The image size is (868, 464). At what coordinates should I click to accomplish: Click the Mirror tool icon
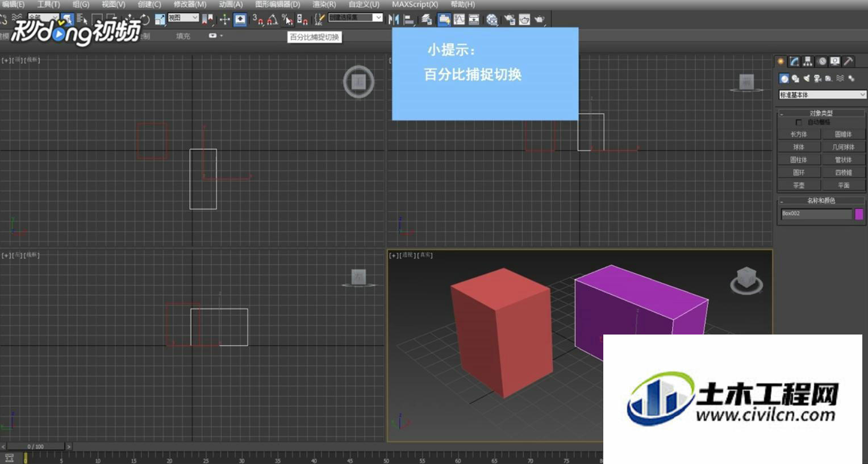[393, 20]
